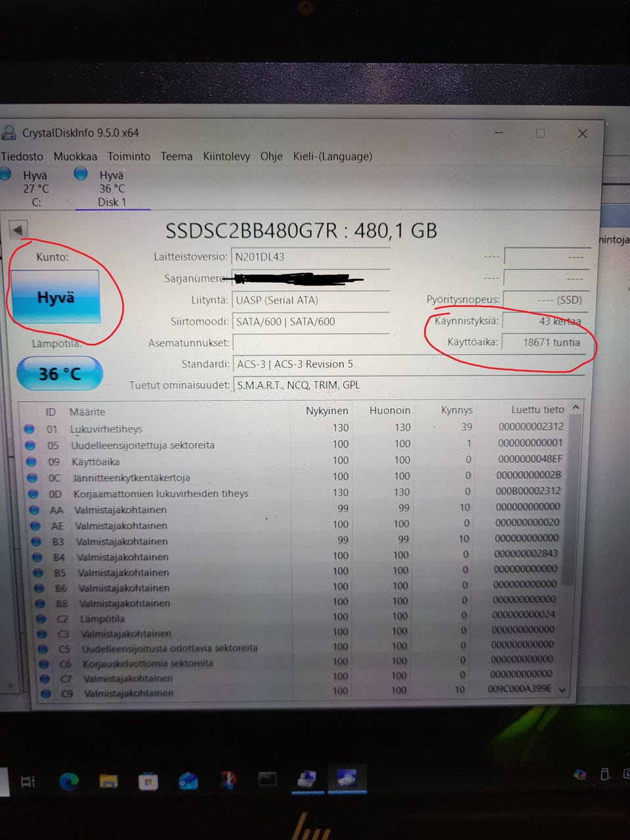Open Microsoft Store from the taskbar

(x=148, y=781)
